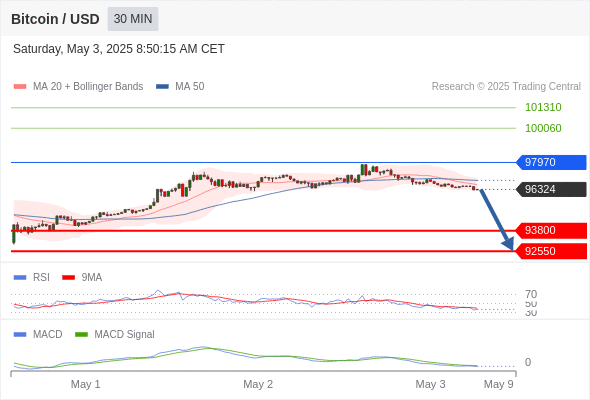Click the MACD Signal green legend swatch
Screen dimensions: 590x400
coord(81,335)
